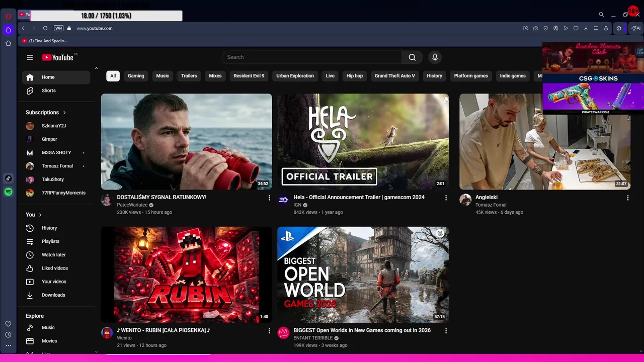Select the Indie games chip
The height and width of the screenshot is (362, 644).
513,76
